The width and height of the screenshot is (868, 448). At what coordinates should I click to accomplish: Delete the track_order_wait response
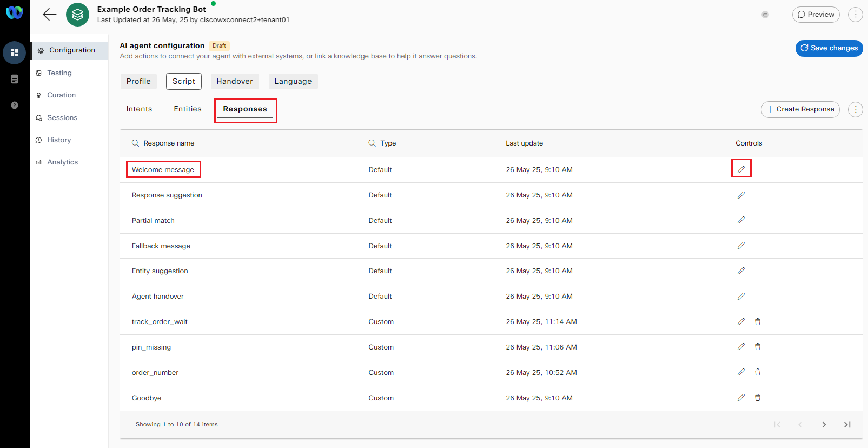click(x=758, y=322)
